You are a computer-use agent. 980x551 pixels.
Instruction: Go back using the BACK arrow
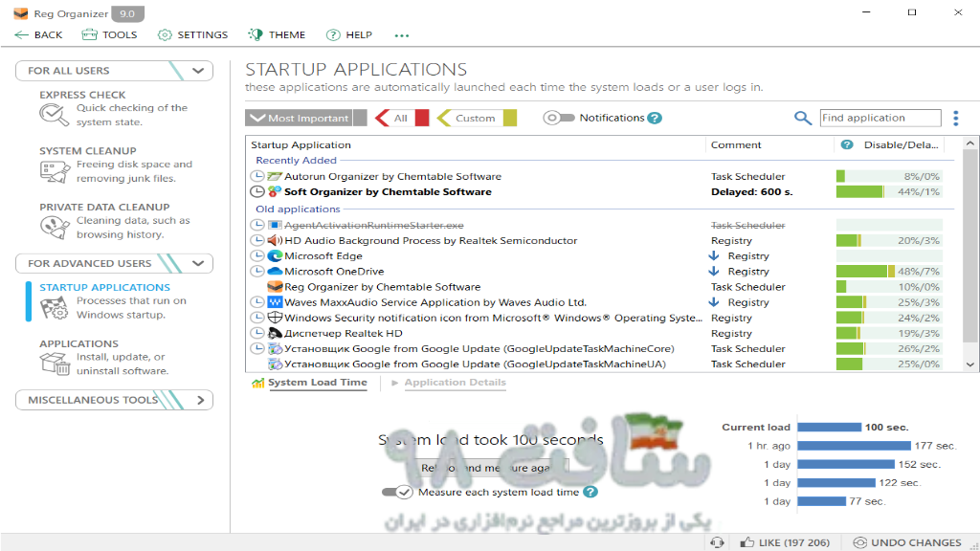coord(38,35)
